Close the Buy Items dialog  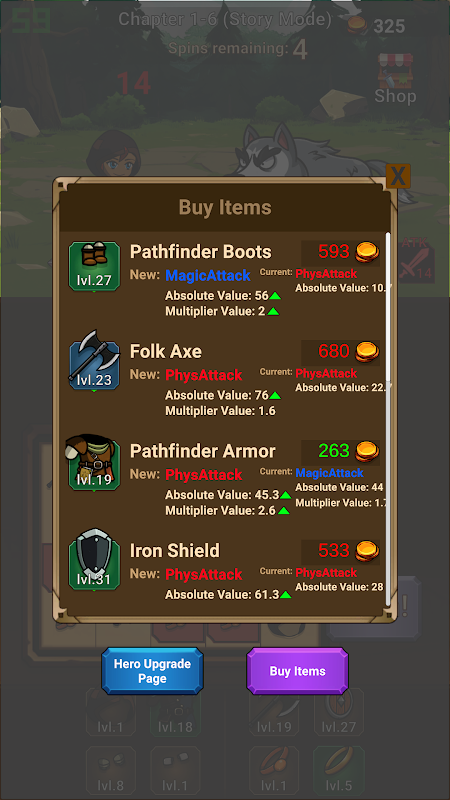(397, 176)
